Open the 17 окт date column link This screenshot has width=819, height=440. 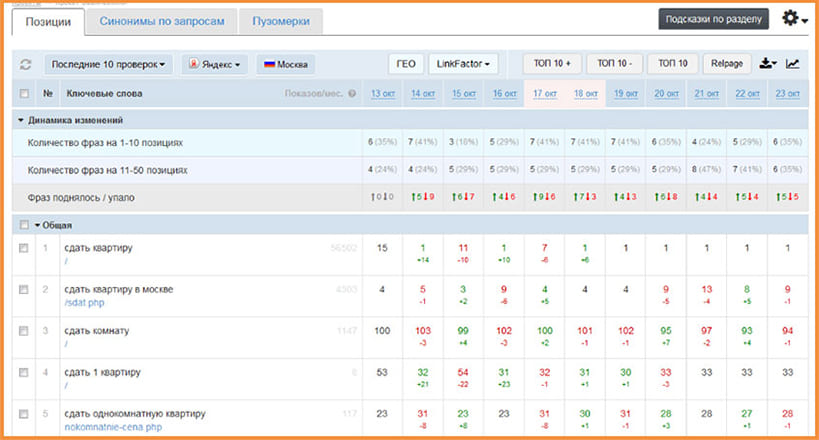[545, 94]
